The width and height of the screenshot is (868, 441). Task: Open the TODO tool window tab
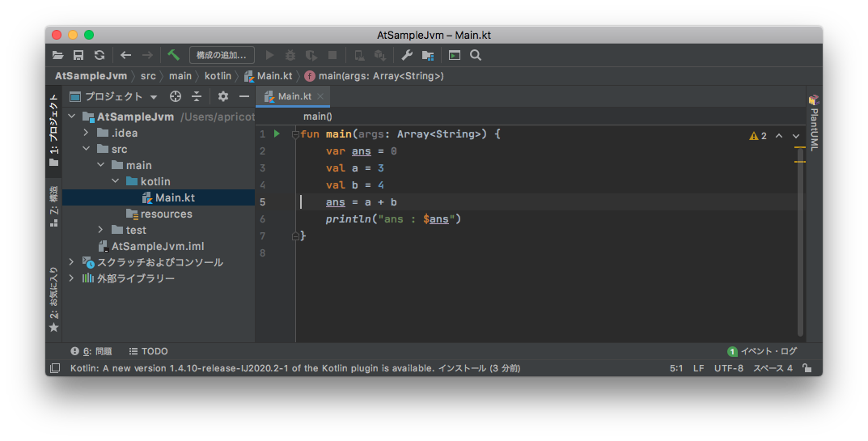pos(148,351)
